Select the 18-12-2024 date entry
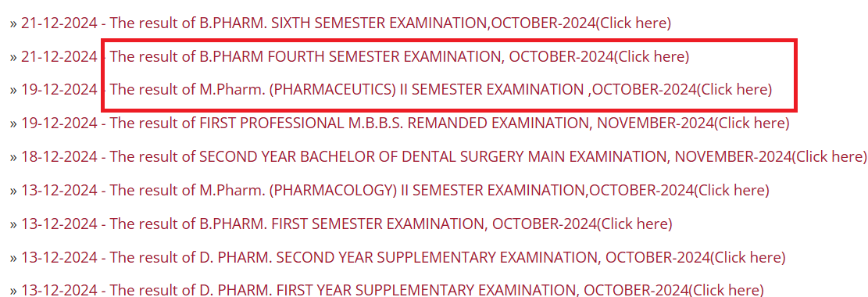This screenshot has width=868, height=297. (59, 157)
